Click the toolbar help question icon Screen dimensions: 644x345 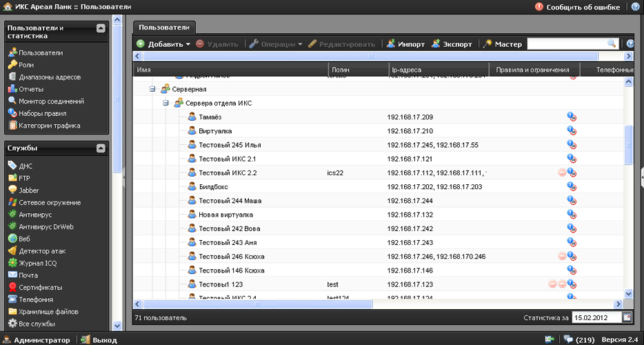coord(630,43)
